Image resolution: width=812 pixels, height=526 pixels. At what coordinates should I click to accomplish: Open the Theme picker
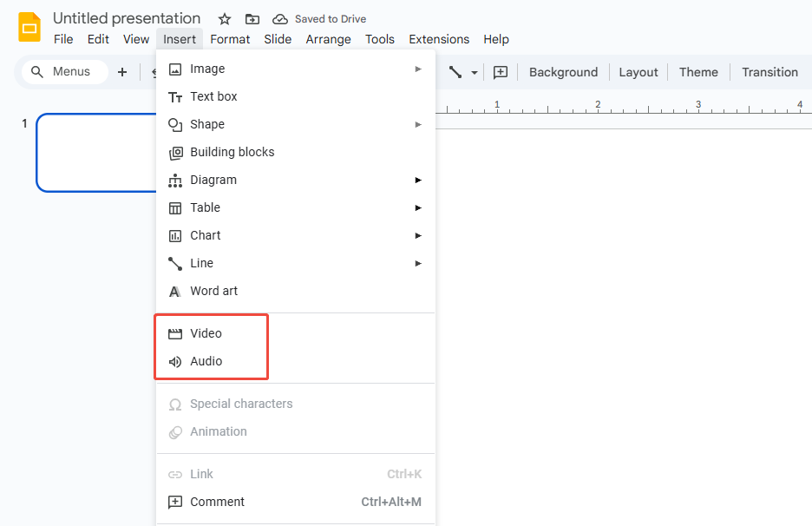coord(698,72)
